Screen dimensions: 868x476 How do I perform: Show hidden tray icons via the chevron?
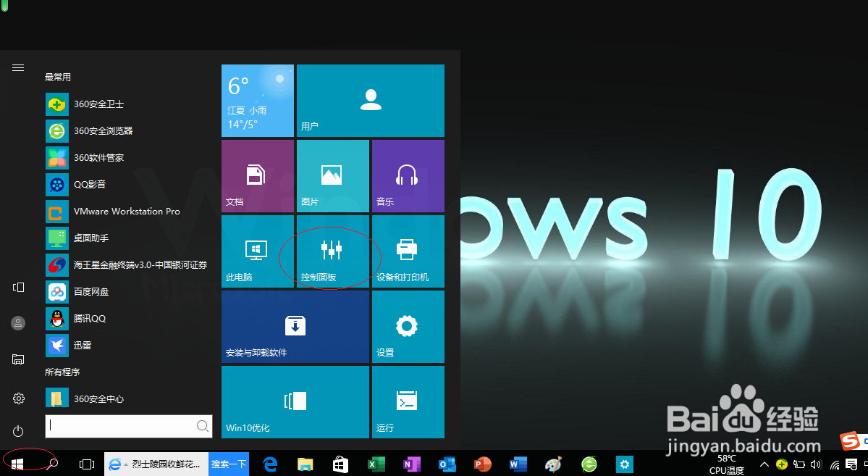pos(764,464)
